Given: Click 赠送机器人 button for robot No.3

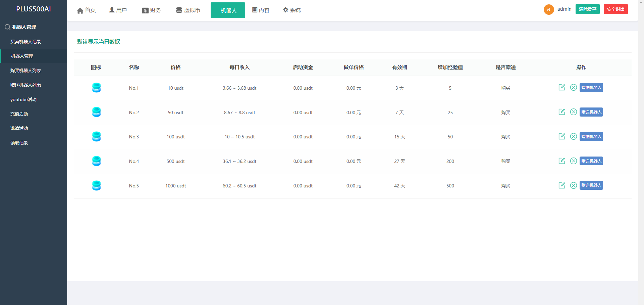Looking at the screenshot, I should point(591,136).
